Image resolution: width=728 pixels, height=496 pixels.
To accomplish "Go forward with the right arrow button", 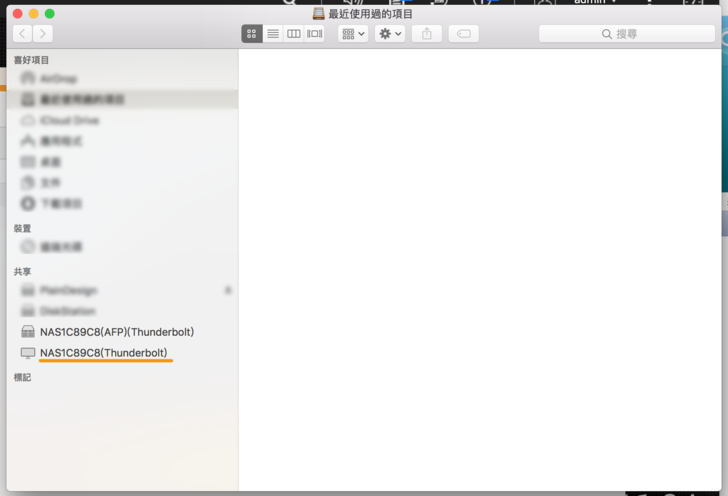I will [x=43, y=33].
